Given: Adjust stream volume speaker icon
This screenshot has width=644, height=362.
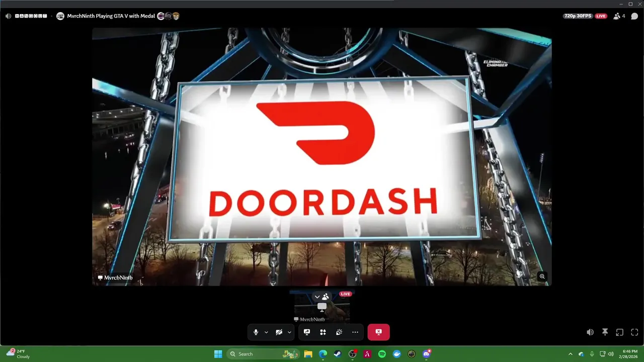Looking at the screenshot, I should pos(590,332).
